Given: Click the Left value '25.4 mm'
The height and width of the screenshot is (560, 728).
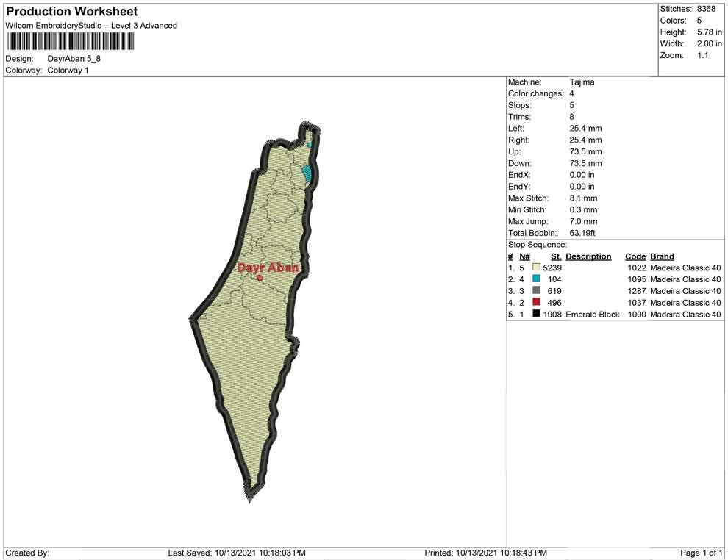Looking at the screenshot, I should (585, 129).
